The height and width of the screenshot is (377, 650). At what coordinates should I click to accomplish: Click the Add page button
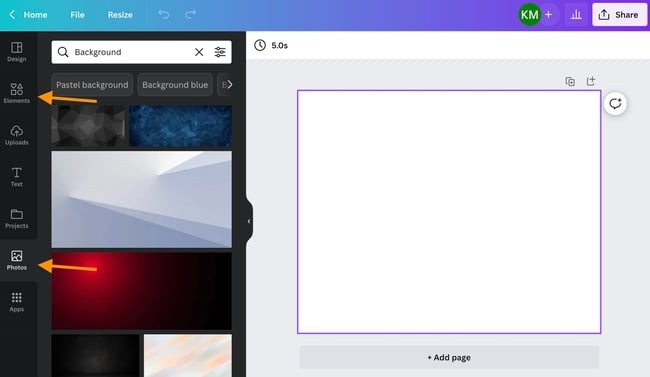click(x=449, y=358)
